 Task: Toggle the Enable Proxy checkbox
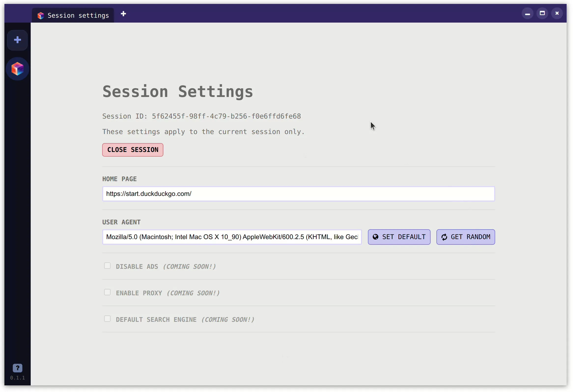(107, 292)
